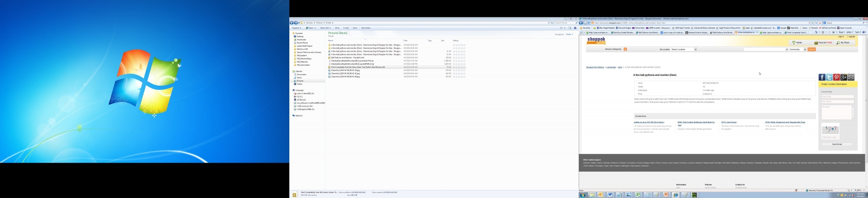Click the Google Plus share icon
868x198 pixels.
(x=844, y=77)
